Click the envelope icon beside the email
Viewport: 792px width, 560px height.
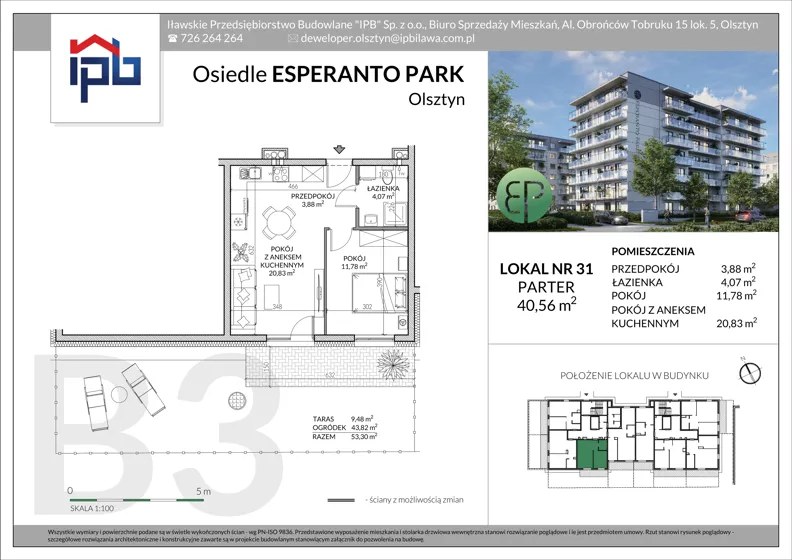tap(292, 38)
